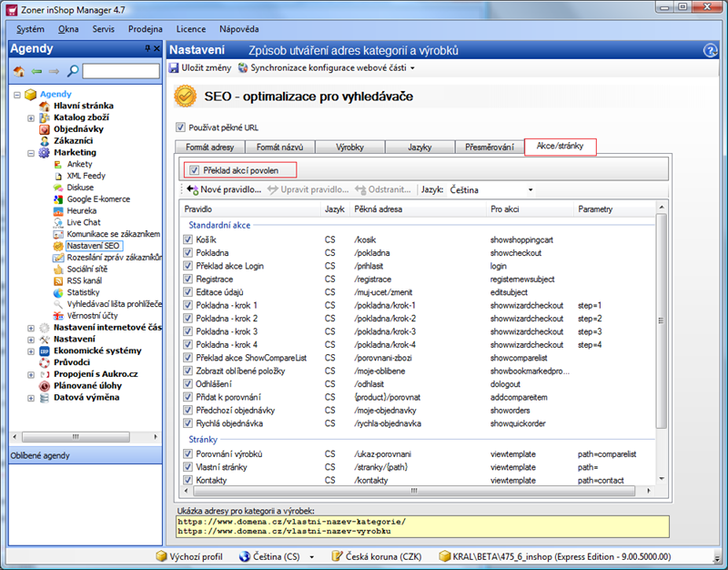
Task: Click Nové pravidlo... button
Action: [x=224, y=189]
